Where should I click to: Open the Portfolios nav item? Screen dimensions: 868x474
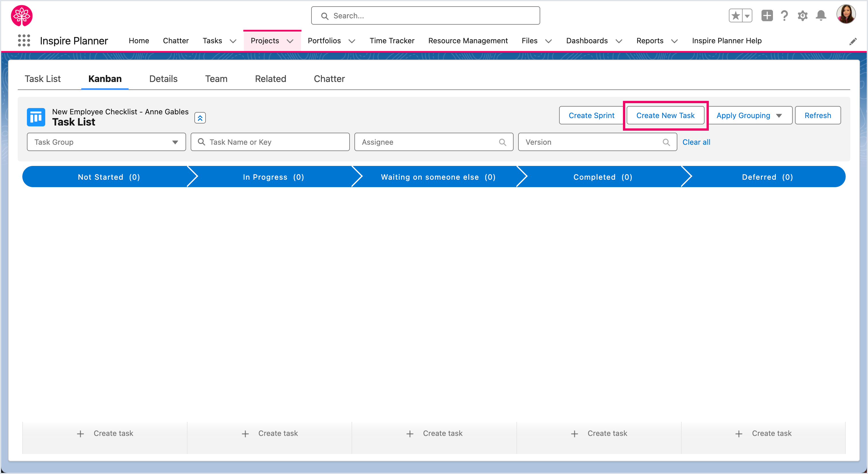(324, 40)
